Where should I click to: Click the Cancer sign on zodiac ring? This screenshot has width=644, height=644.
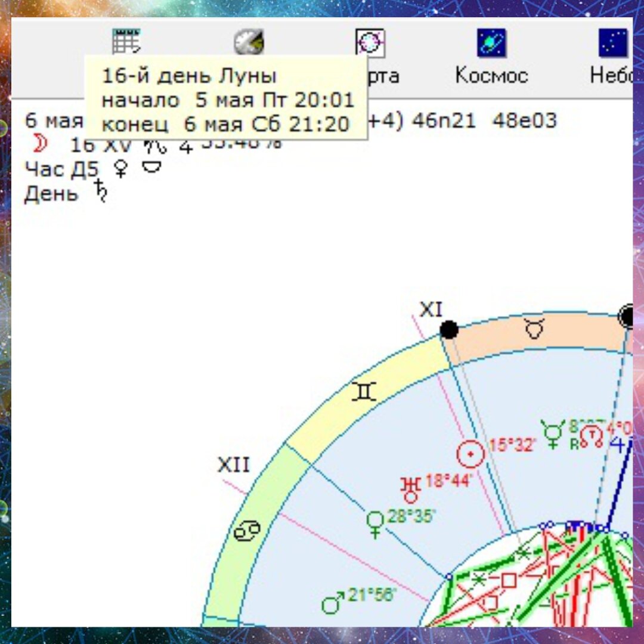click(247, 531)
